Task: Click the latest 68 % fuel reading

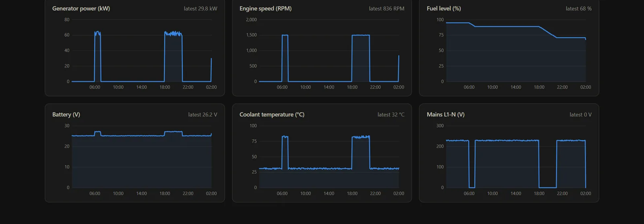Action: (579, 8)
